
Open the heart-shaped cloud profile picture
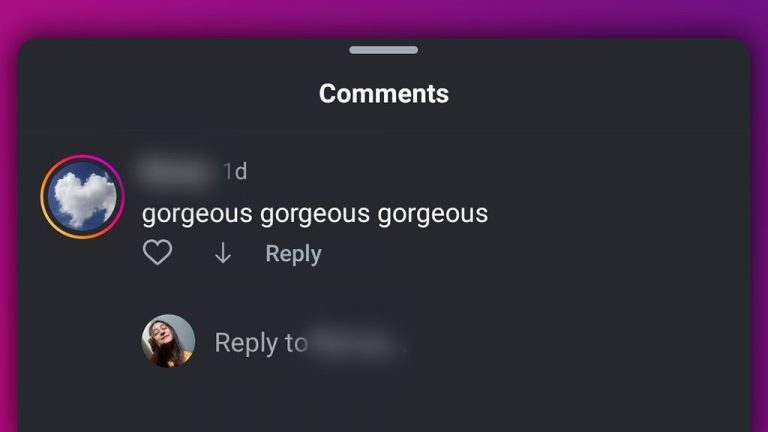[x=82, y=197]
